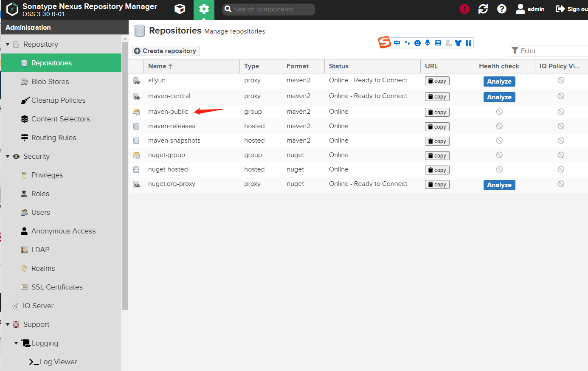Screen dimensions: 588x371
Task: Click the SSL Certificates icon
Action: [24, 287]
